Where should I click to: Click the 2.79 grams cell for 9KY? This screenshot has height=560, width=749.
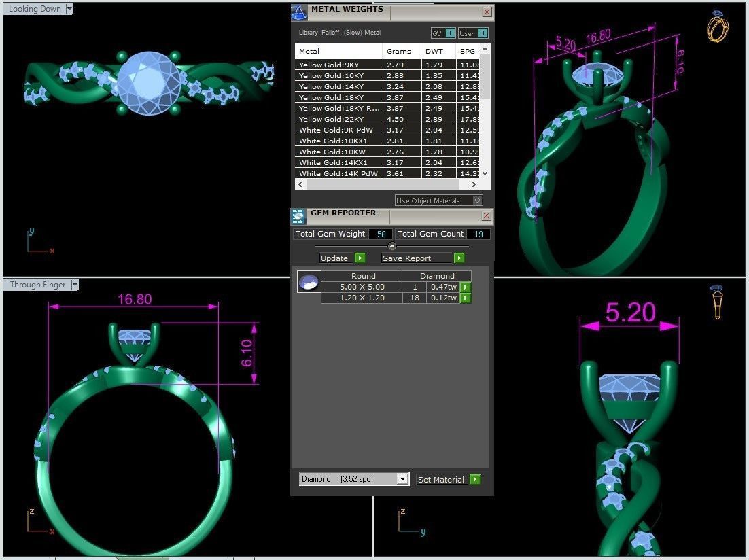click(x=402, y=65)
